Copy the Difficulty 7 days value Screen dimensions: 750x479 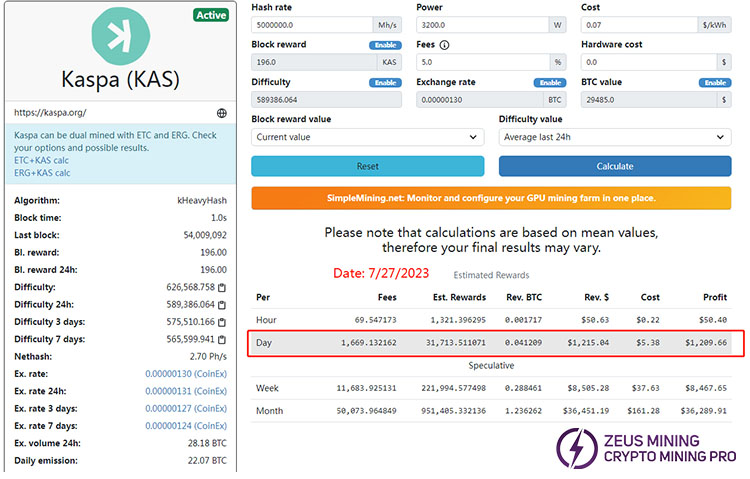pyautogui.click(x=222, y=339)
